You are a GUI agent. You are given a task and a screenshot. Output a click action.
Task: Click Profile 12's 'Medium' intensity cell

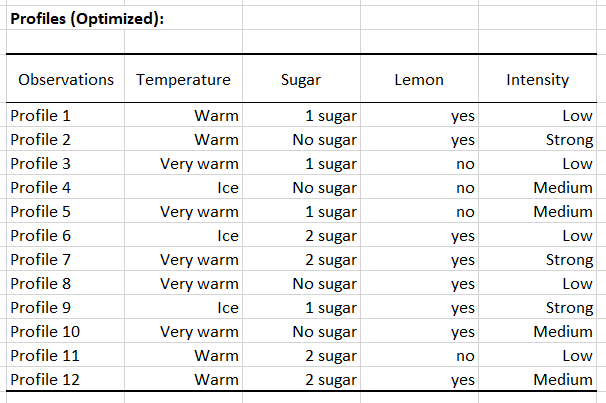click(563, 380)
